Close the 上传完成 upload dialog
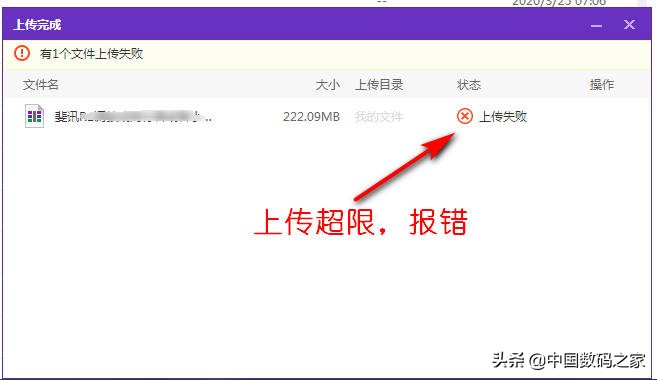657x380 pixels. point(629,25)
